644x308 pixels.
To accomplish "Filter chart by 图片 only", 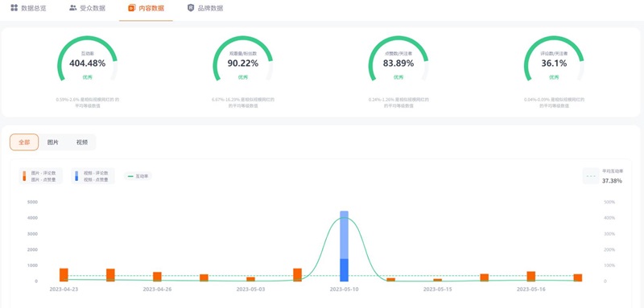I will [53, 142].
